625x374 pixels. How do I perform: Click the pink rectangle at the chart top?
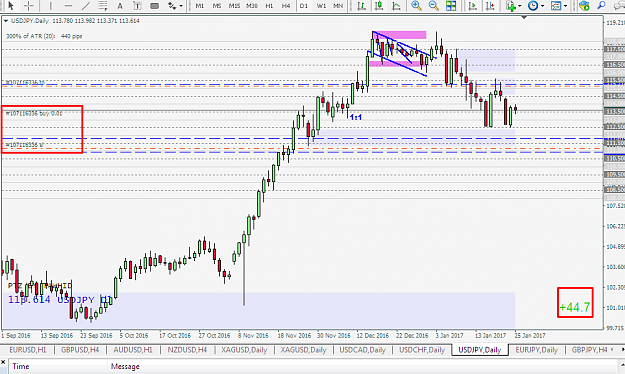click(399, 35)
